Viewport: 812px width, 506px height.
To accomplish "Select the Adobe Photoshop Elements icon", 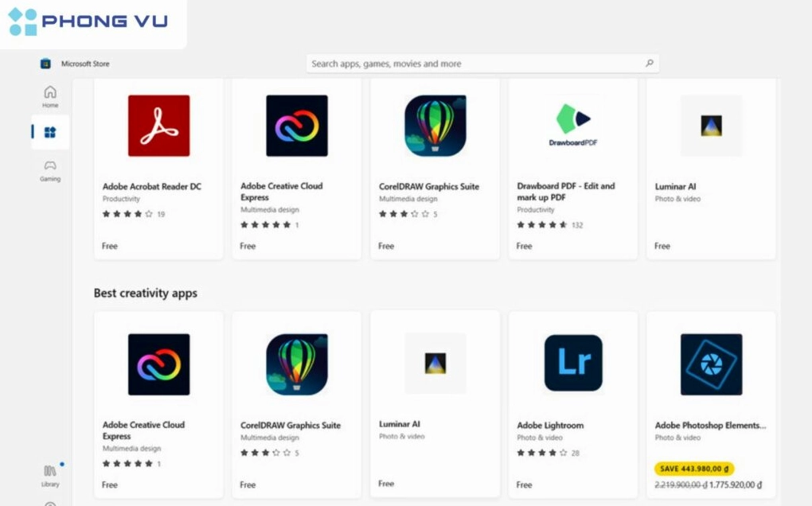I will (711, 364).
